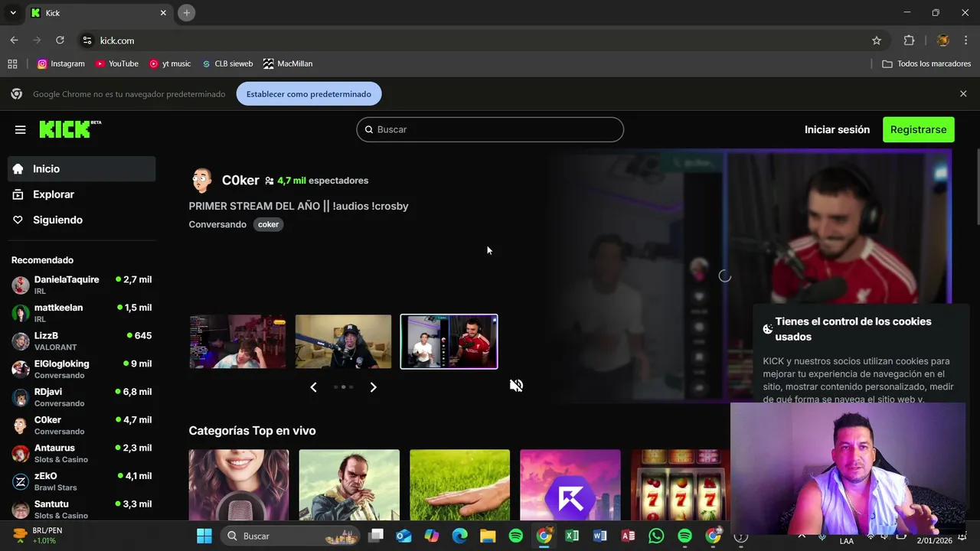980x551 pixels.
Task: Dismiss the default browser notification bar
Action: 963,93
